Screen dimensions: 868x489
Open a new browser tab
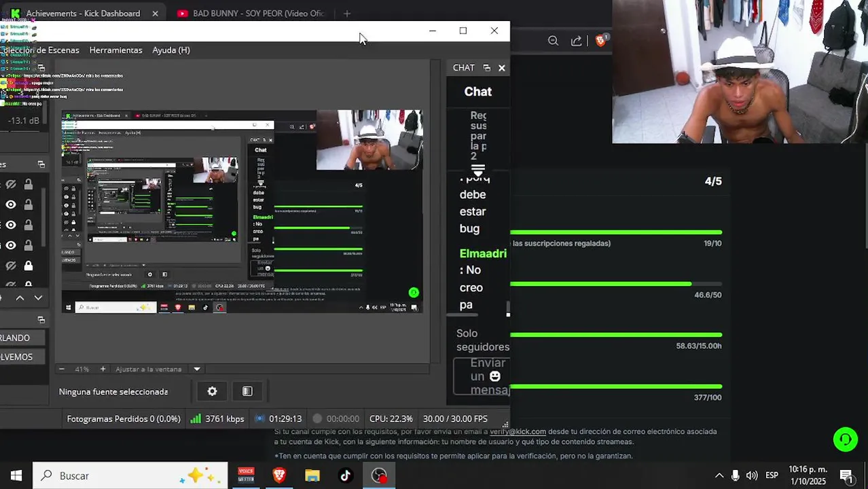[x=346, y=13]
